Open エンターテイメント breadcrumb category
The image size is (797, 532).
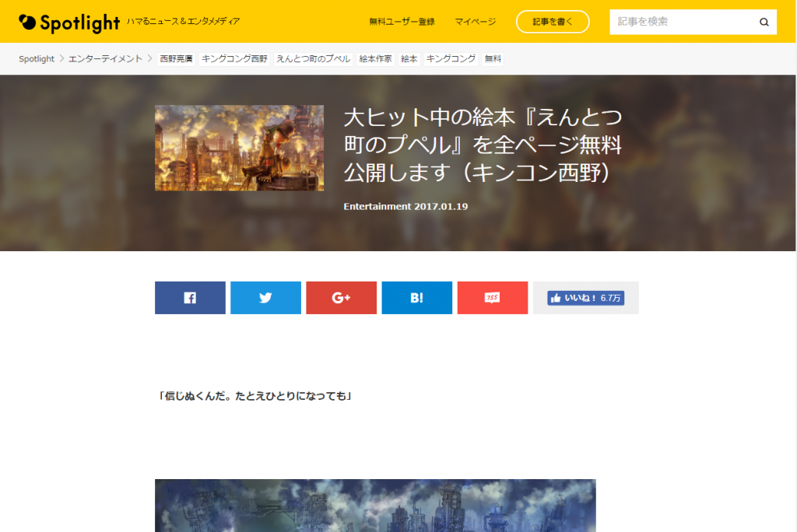pos(105,59)
